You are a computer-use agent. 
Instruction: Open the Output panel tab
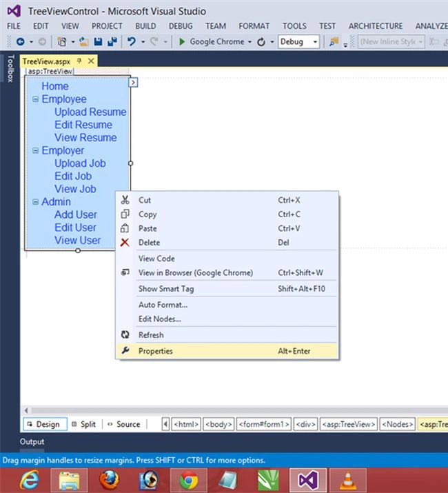click(32, 442)
